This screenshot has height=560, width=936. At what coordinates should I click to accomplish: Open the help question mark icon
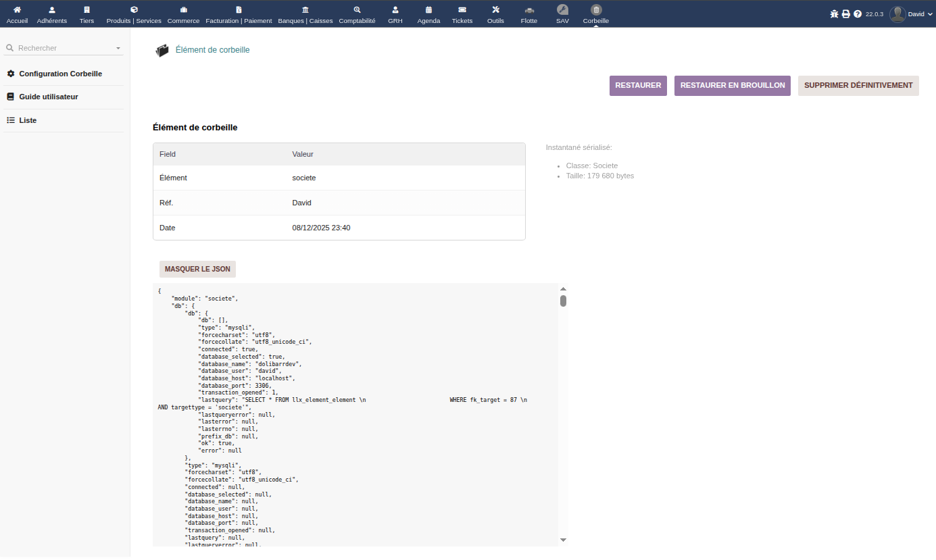coord(858,14)
